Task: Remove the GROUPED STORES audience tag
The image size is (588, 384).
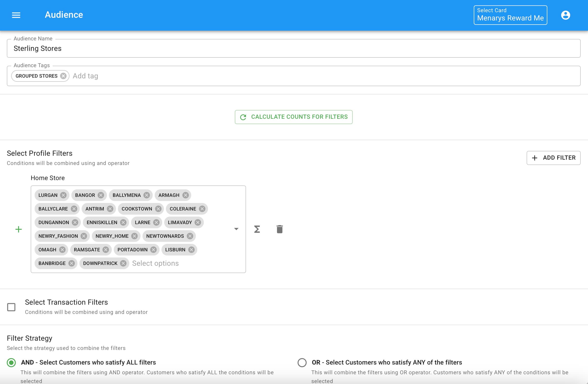Action: 64,76
